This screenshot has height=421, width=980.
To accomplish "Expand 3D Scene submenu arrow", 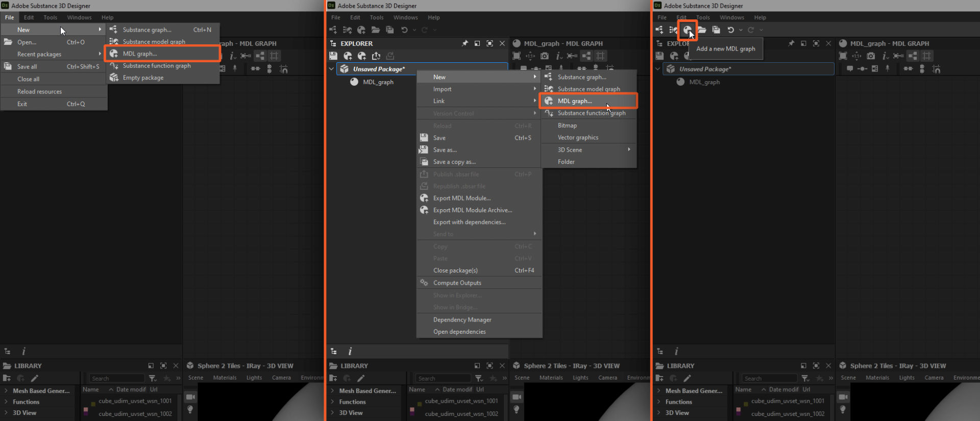I will tap(629, 150).
